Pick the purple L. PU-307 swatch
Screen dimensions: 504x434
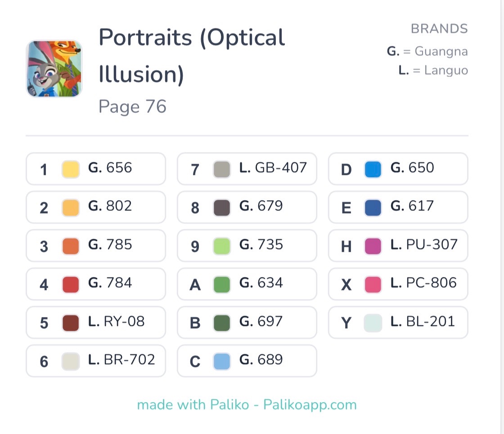(373, 246)
